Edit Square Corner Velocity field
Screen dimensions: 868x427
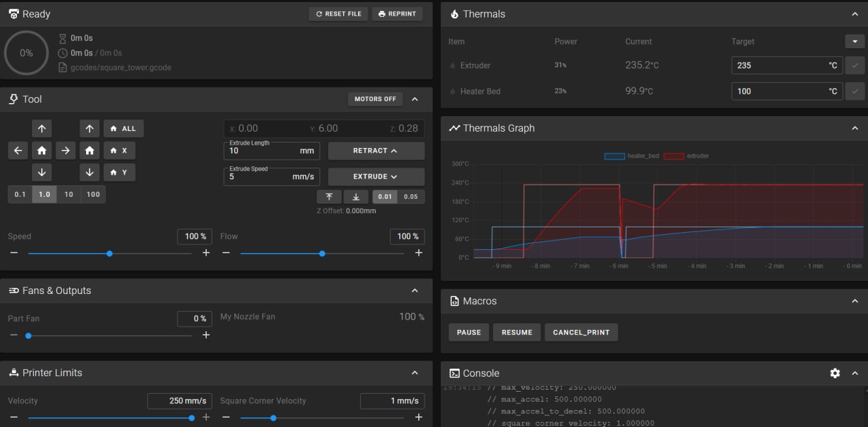(393, 401)
